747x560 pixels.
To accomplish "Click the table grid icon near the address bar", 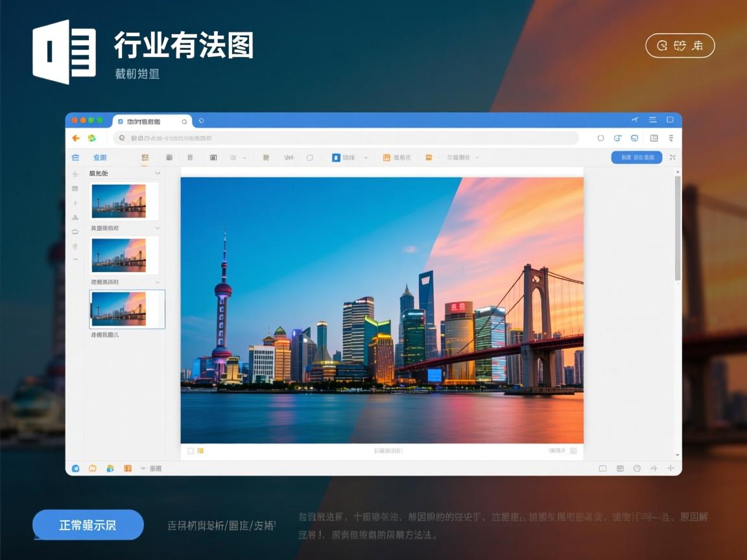I will pos(654,138).
